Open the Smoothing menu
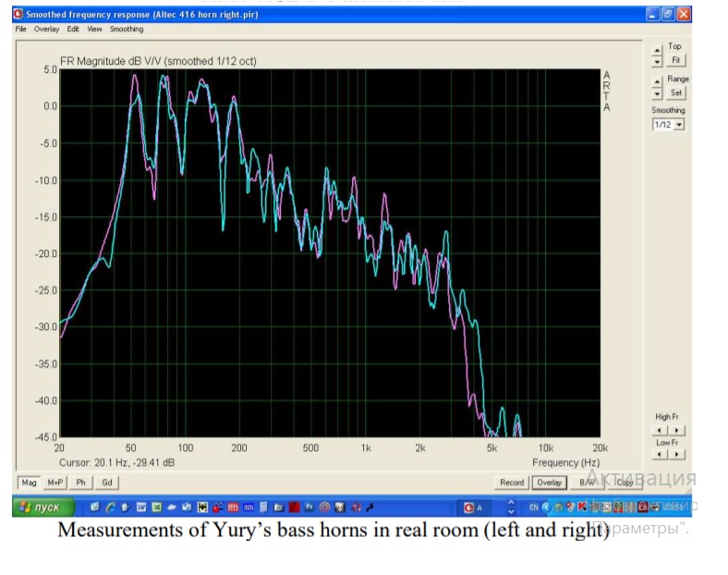The image size is (728, 575). point(127,30)
